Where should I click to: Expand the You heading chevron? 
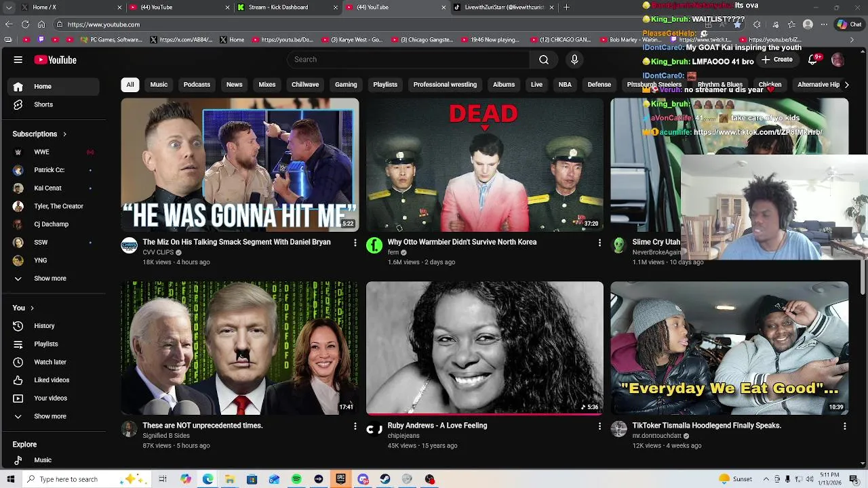(32, 308)
